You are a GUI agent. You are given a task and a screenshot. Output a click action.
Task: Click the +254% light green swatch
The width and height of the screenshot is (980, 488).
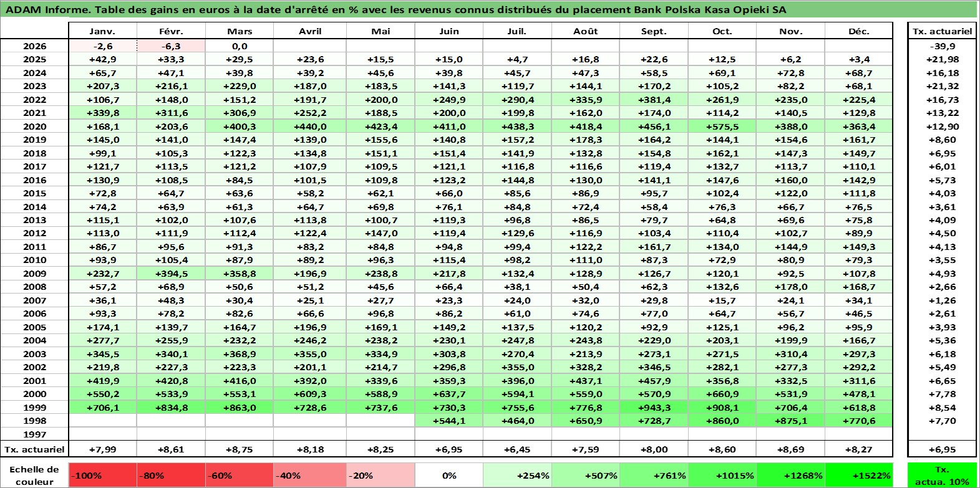click(517, 475)
